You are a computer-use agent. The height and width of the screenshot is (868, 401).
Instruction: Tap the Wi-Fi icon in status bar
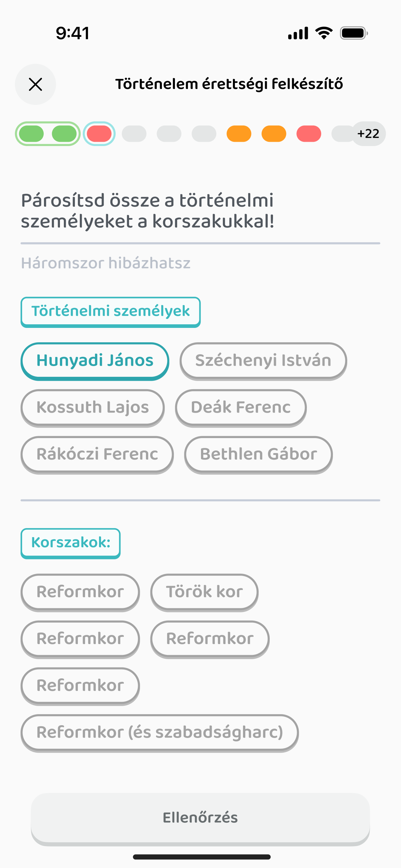coord(323,33)
